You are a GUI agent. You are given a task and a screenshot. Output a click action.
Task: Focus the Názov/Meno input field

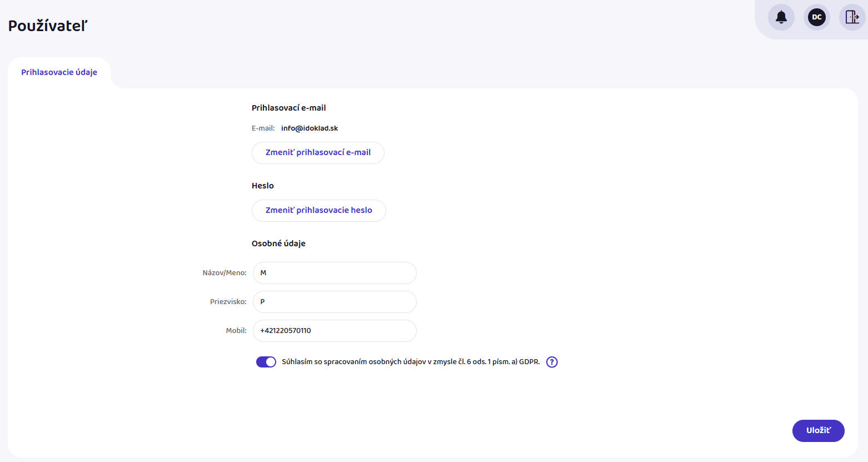pos(335,273)
